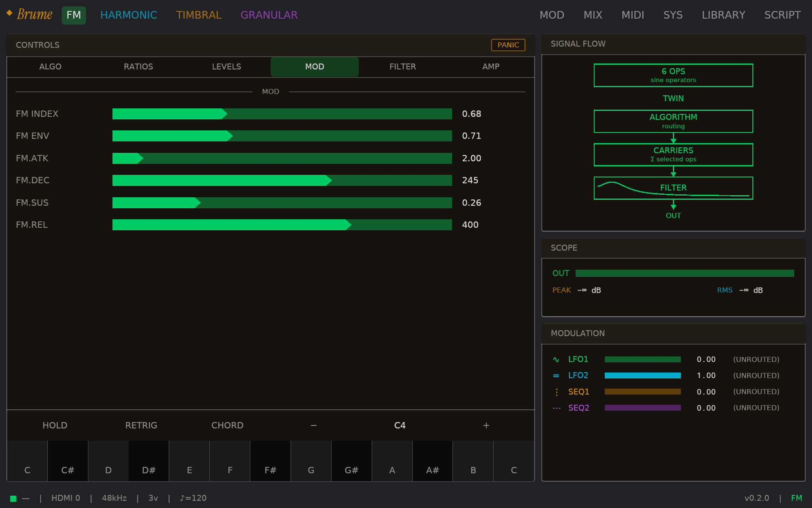Click the OUT level meter in scope

tap(685, 273)
